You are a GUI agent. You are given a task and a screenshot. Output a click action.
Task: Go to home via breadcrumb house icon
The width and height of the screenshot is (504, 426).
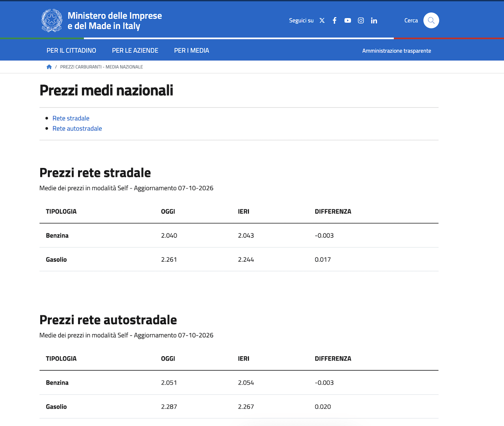(x=49, y=67)
